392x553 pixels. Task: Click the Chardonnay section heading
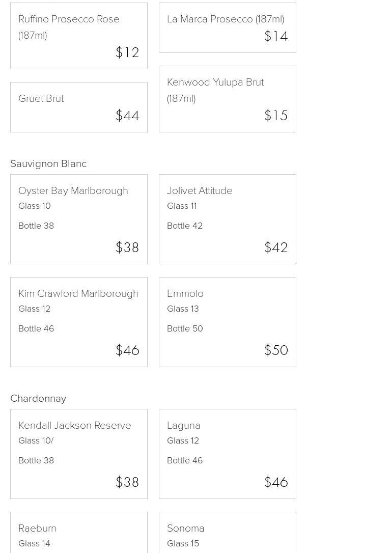[x=38, y=398]
